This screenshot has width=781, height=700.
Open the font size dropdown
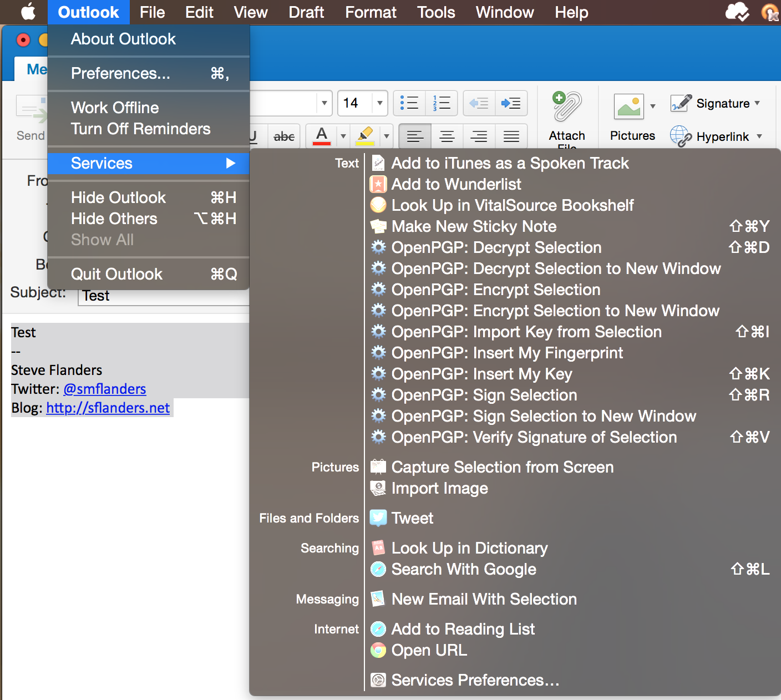pyautogui.click(x=379, y=103)
